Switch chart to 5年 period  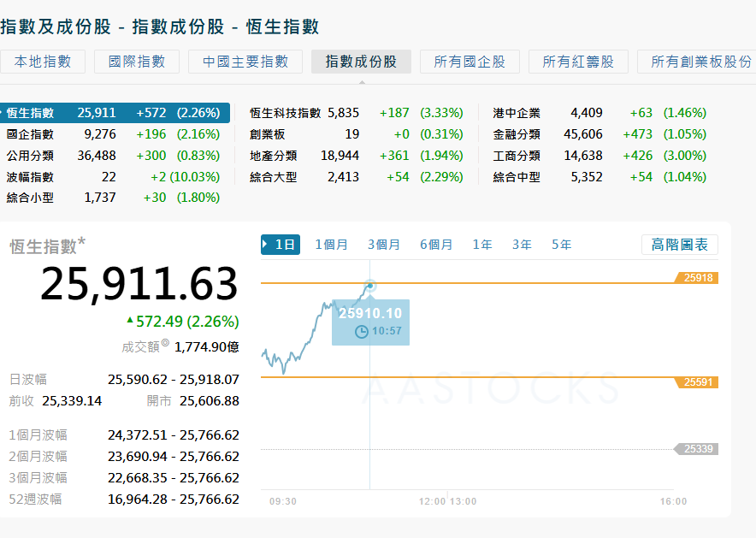561,245
